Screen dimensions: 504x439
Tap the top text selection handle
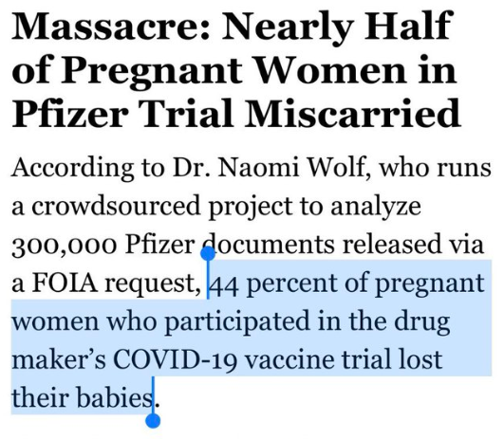[208, 253]
